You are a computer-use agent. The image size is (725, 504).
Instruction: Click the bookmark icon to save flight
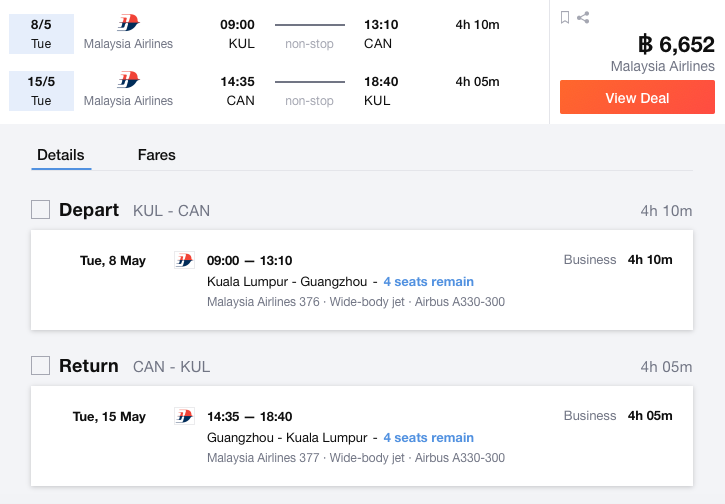(565, 18)
